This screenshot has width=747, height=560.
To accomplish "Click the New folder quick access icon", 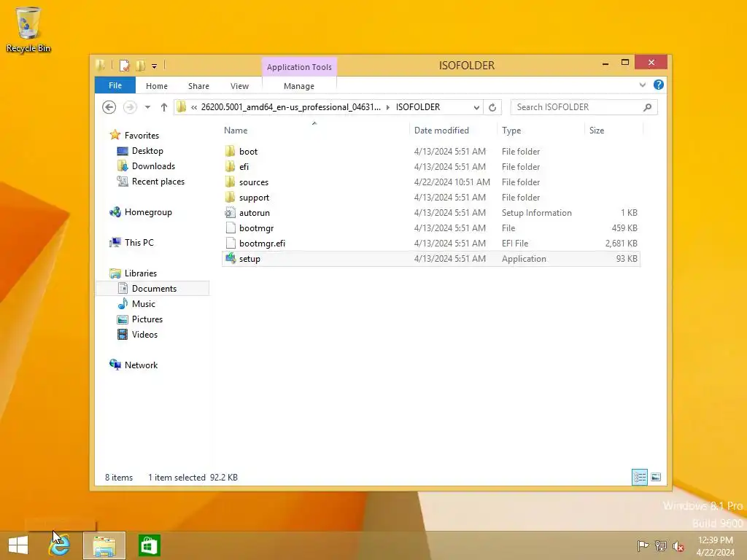I will [x=141, y=66].
